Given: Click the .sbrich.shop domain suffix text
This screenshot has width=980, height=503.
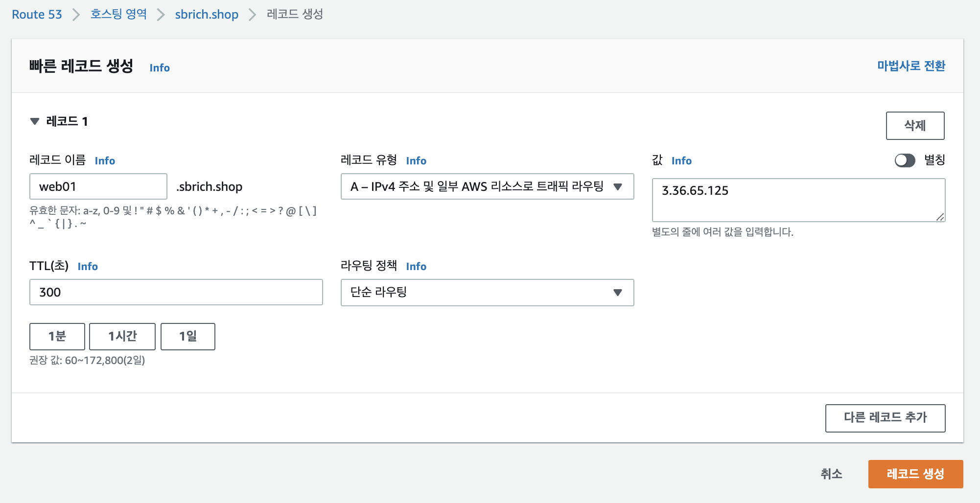Looking at the screenshot, I should click(x=210, y=186).
